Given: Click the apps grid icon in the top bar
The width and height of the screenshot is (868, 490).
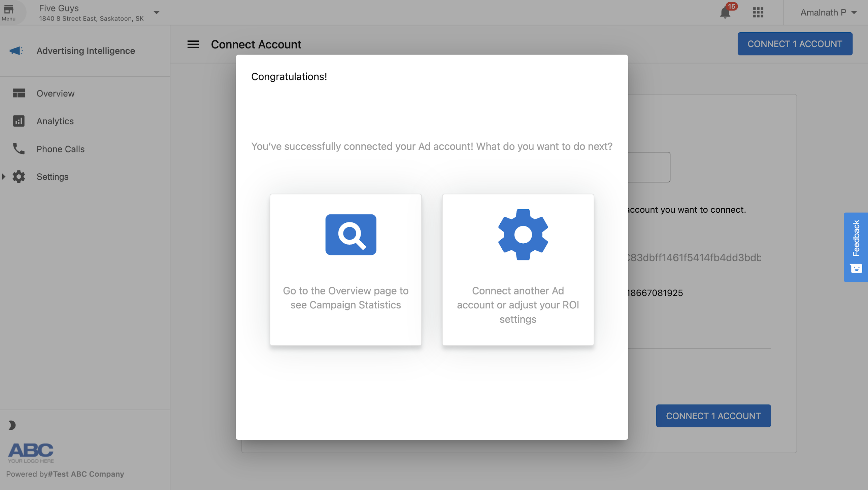Looking at the screenshot, I should (x=758, y=12).
